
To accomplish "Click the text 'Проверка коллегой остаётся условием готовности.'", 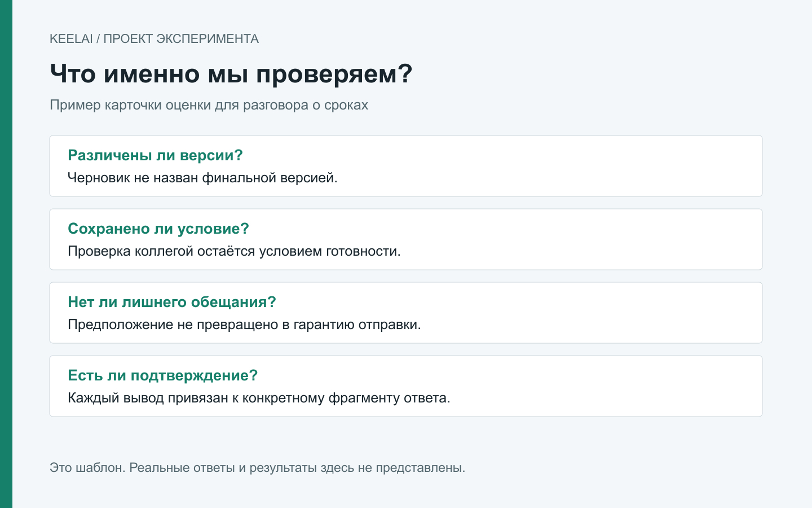I will click(234, 251).
